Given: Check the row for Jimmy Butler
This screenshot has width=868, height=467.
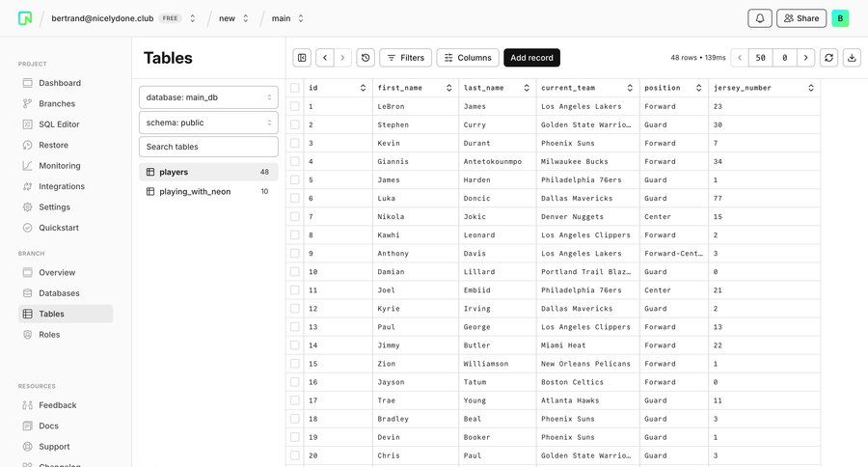Looking at the screenshot, I should [295, 345].
